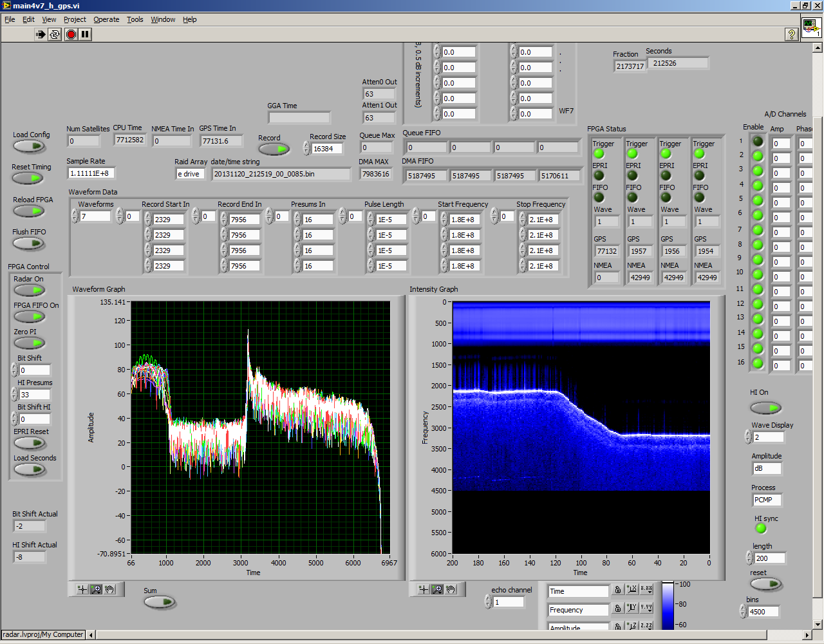This screenshot has width=824, height=644.
Task: Click the Waveforms array index stepper
Action: tap(75, 217)
